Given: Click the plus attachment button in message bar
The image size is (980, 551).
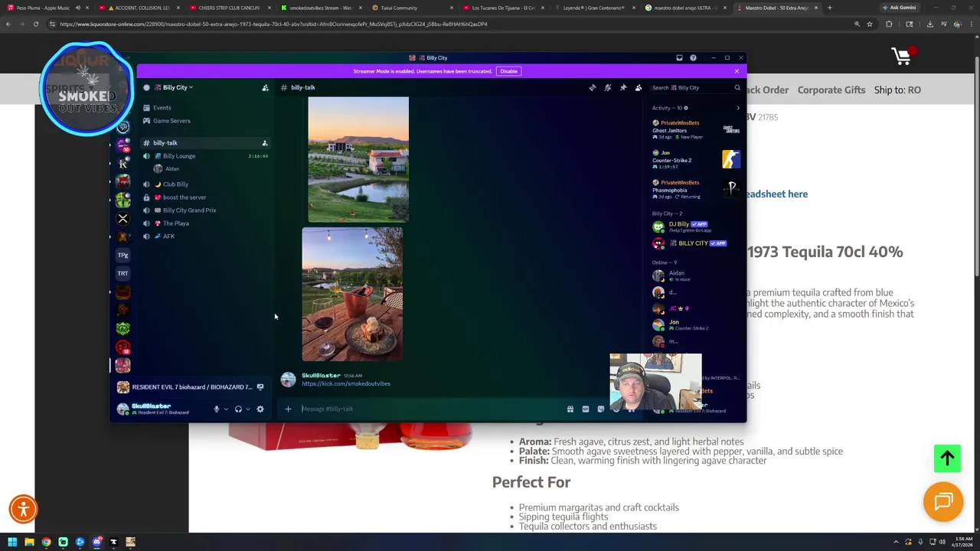Looking at the screenshot, I should [x=288, y=409].
